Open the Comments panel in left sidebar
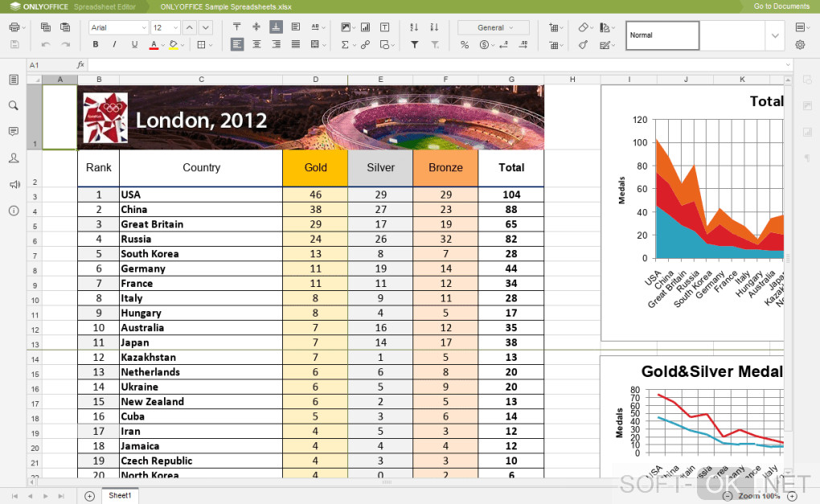 pyautogui.click(x=14, y=131)
